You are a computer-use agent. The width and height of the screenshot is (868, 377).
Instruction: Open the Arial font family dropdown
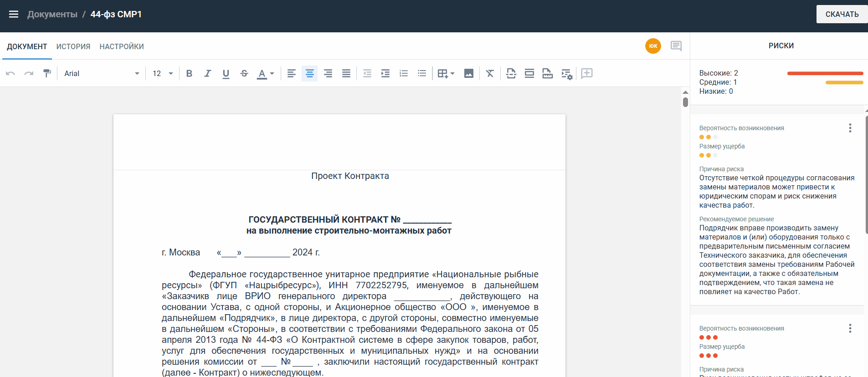102,73
